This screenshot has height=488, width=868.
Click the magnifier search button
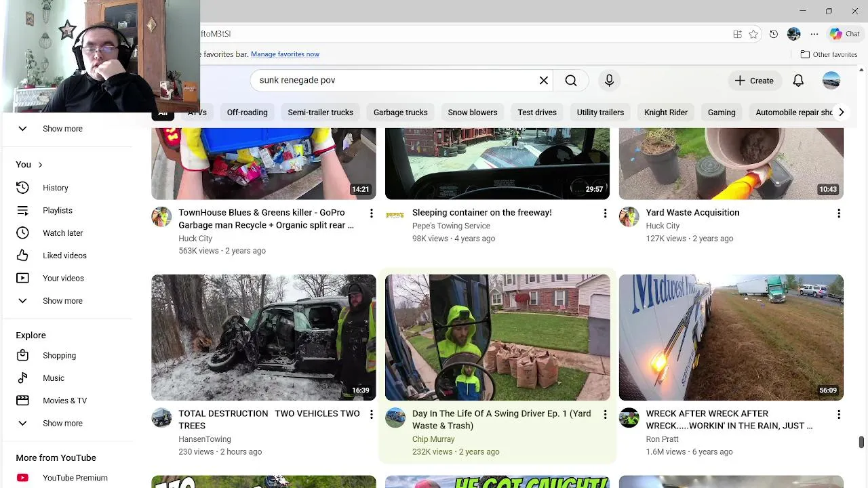[x=571, y=80]
